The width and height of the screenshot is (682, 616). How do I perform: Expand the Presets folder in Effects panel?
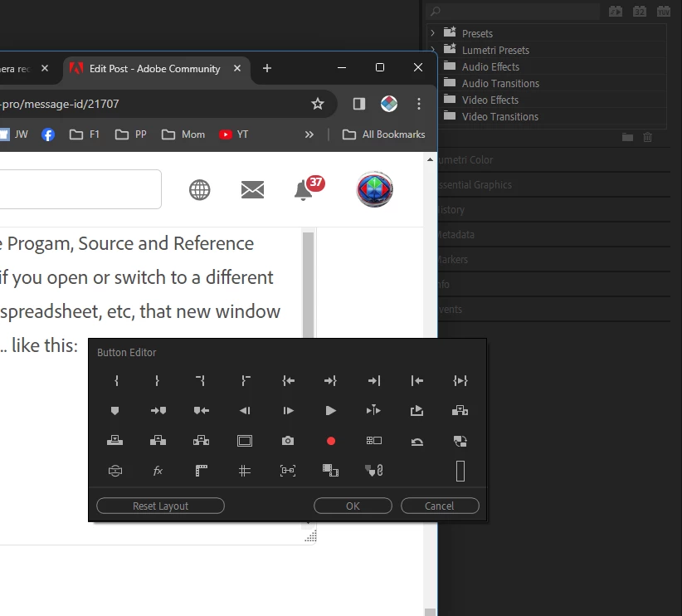pyautogui.click(x=432, y=33)
